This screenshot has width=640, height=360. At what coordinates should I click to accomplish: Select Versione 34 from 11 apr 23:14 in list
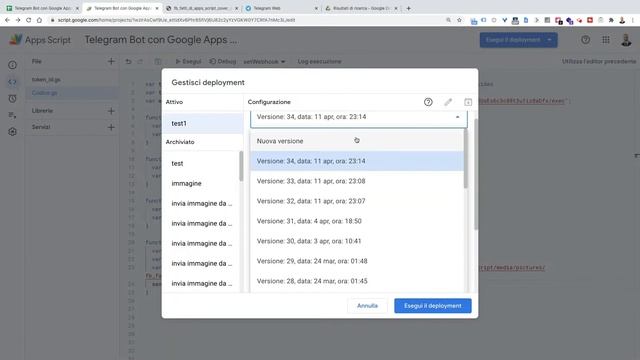(x=357, y=161)
